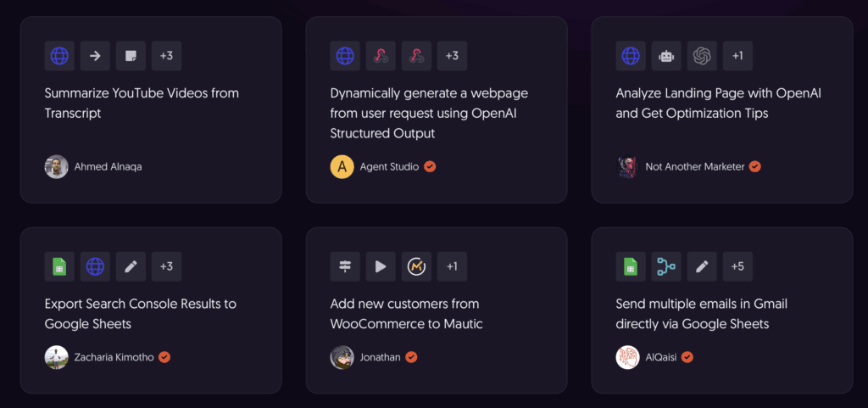Screen dimensions: 868x408
Task: Click verified badge next to Jonathan
Action: [x=411, y=357]
